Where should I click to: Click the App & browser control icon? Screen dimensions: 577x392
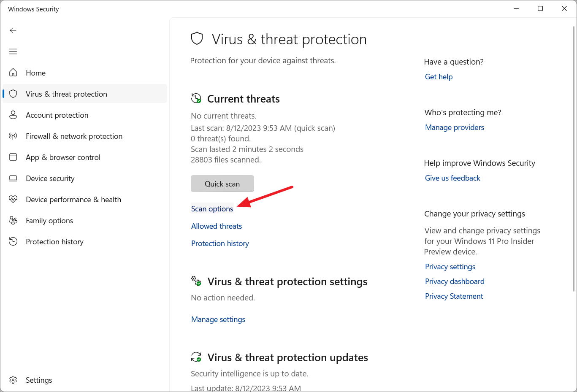[13, 157]
